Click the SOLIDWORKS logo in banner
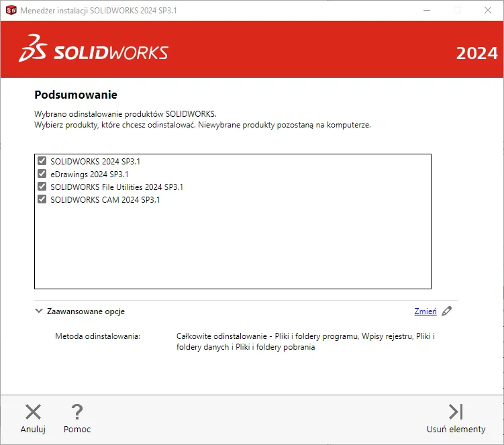504x445 pixels. click(93, 48)
